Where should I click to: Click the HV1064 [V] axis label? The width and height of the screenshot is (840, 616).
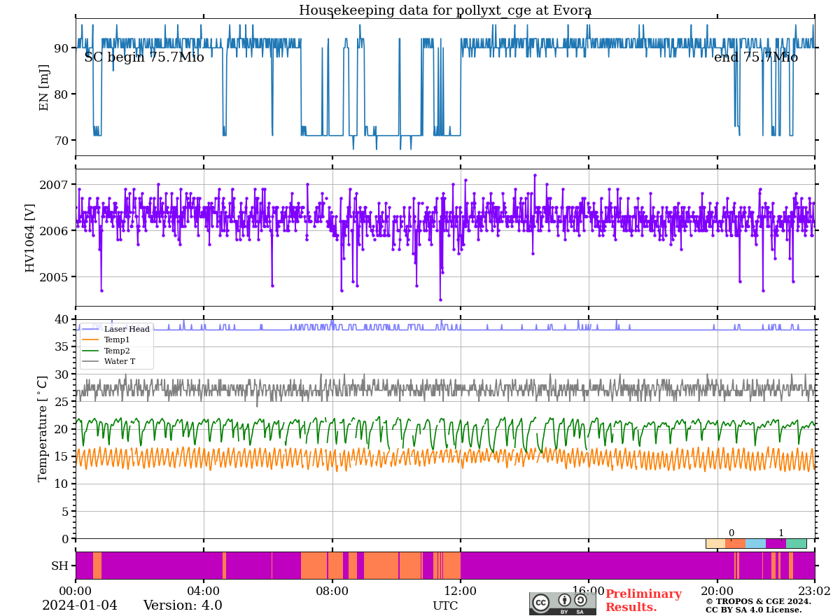tap(30, 238)
